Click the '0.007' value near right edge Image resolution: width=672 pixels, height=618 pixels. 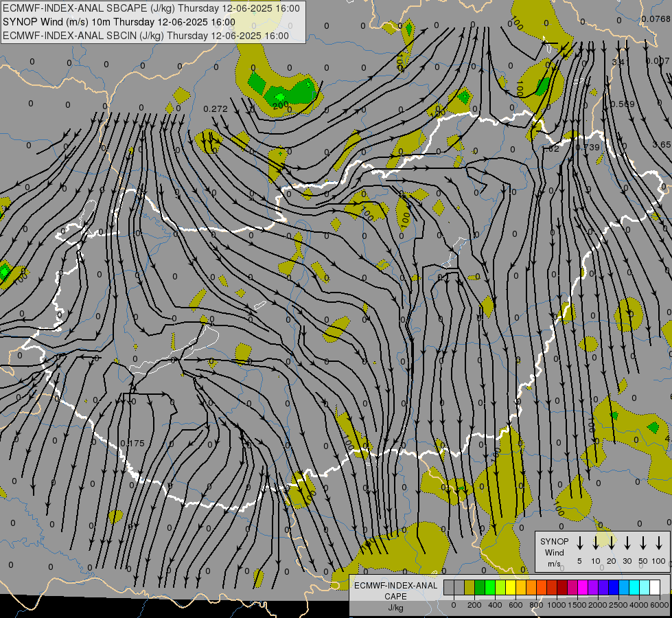pyautogui.click(x=658, y=61)
